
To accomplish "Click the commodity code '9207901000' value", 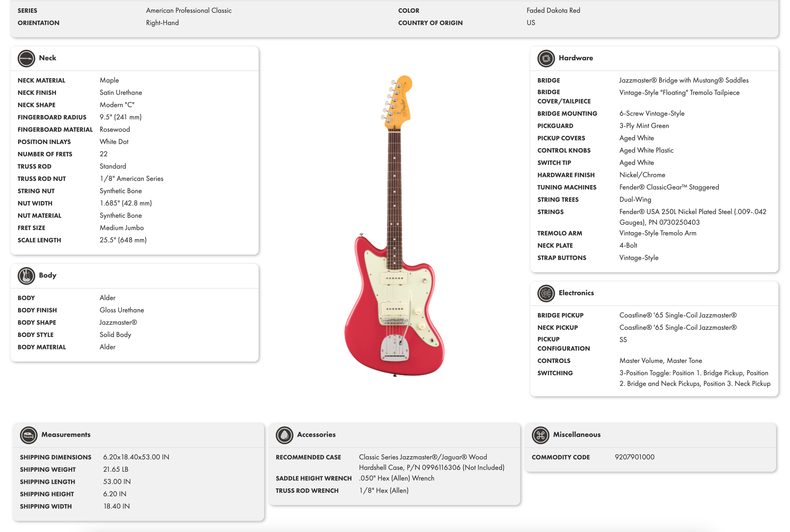I will tap(635, 457).
